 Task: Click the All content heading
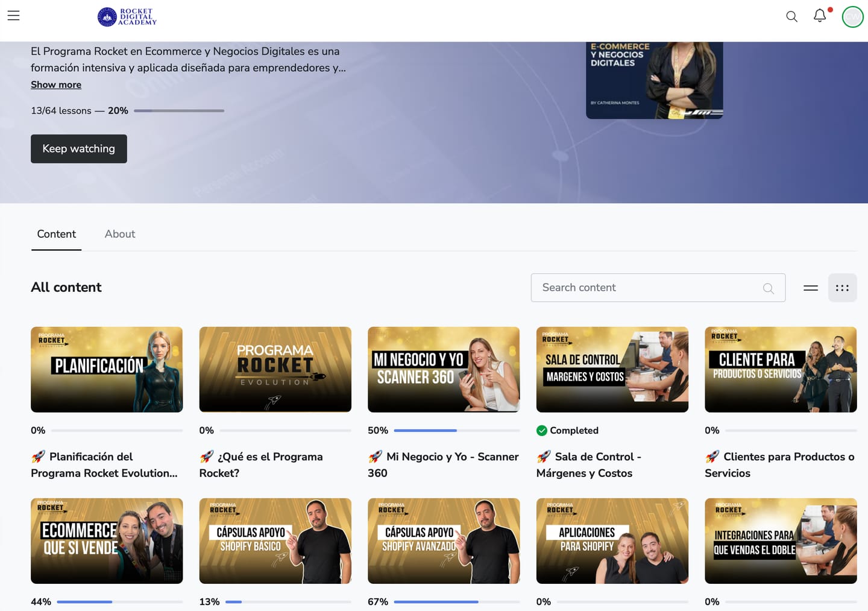pos(66,288)
